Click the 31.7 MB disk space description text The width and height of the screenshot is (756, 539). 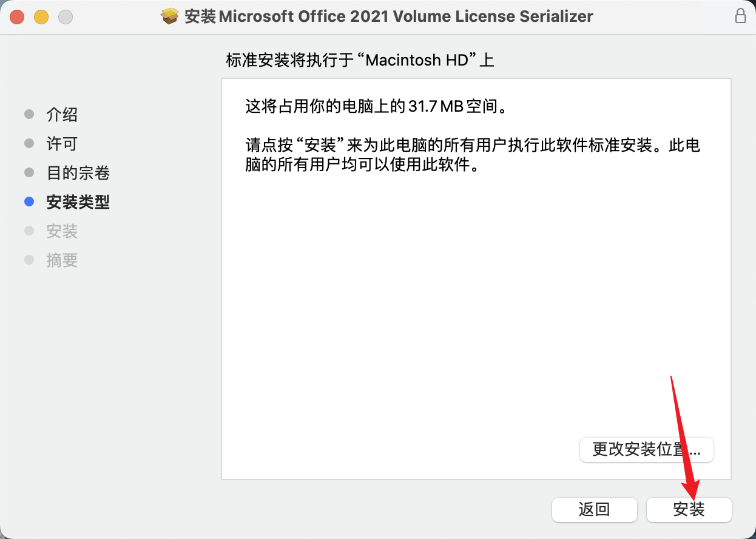pyautogui.click(x=376, y=107)
